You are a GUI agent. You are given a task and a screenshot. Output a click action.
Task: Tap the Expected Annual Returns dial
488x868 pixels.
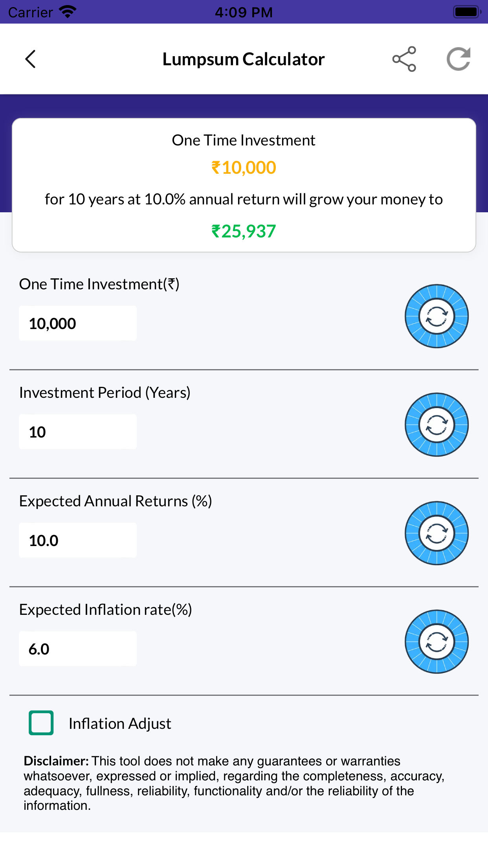(437, 533)
